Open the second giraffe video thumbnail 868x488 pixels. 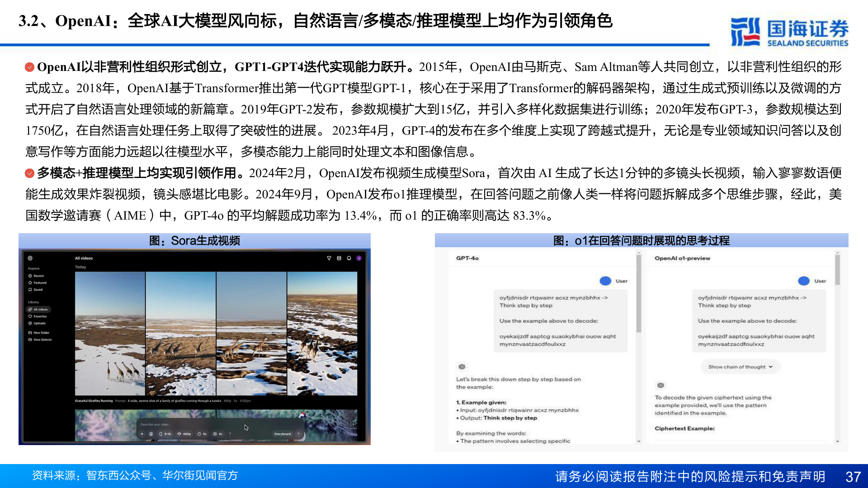pyautogui.click(x=181, y=333)
